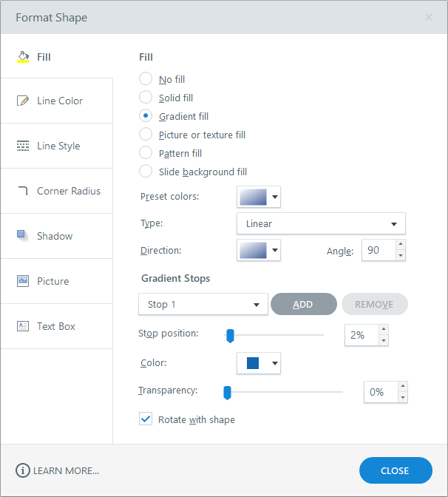Open the gradient Type dropdown
448x497 pixels.
point(321,223)
